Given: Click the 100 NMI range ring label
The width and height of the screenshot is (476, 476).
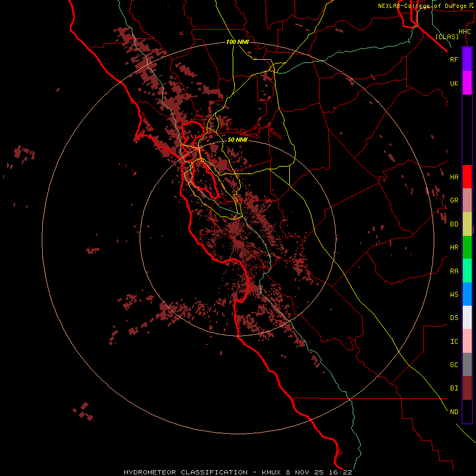Looking at the screenshot, I should click(x=237, y=42).
